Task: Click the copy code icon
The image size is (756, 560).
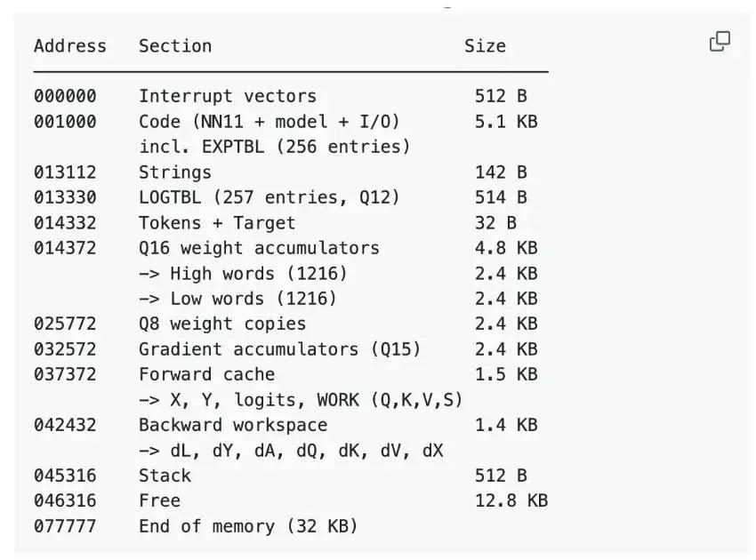Action: point(720,42)
